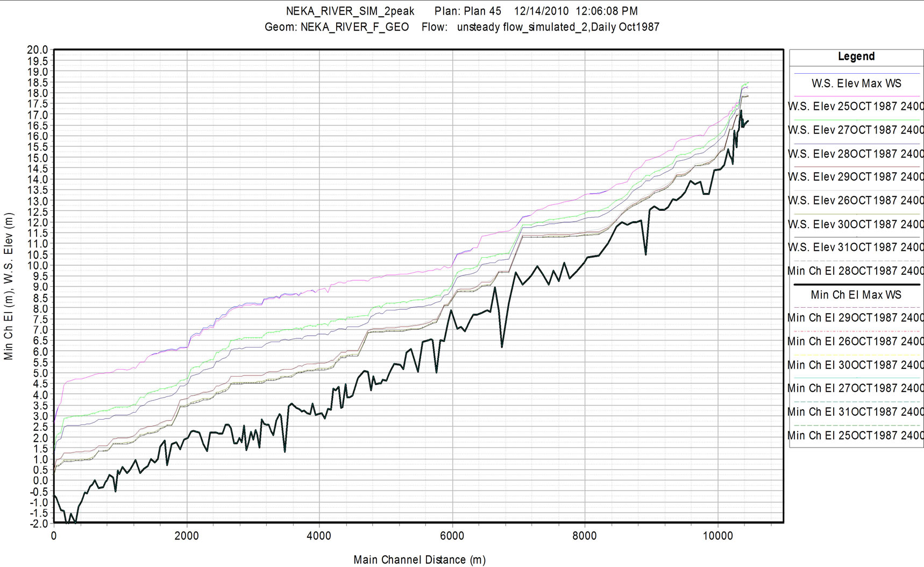The height and width of the screenshot is (567, 924).
Task: Click 'Plan: Plan 45' in the title
Action: pyautogui.click(x=468, y=11)
